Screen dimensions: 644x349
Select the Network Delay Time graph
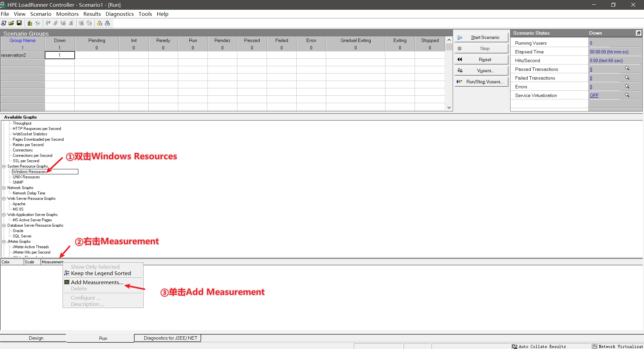click(x=29, y=193)
